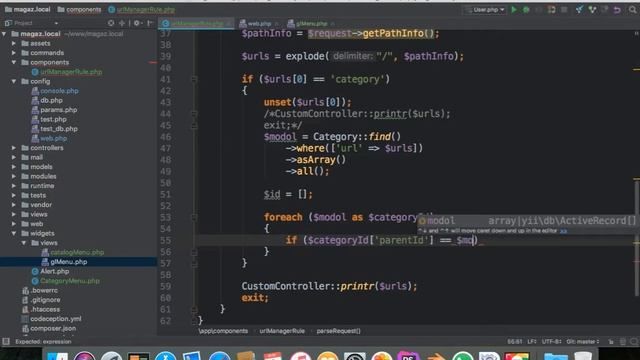Screen dimensions: 640x360
Task: Collapse the config folder
Action: pos(14,81)
